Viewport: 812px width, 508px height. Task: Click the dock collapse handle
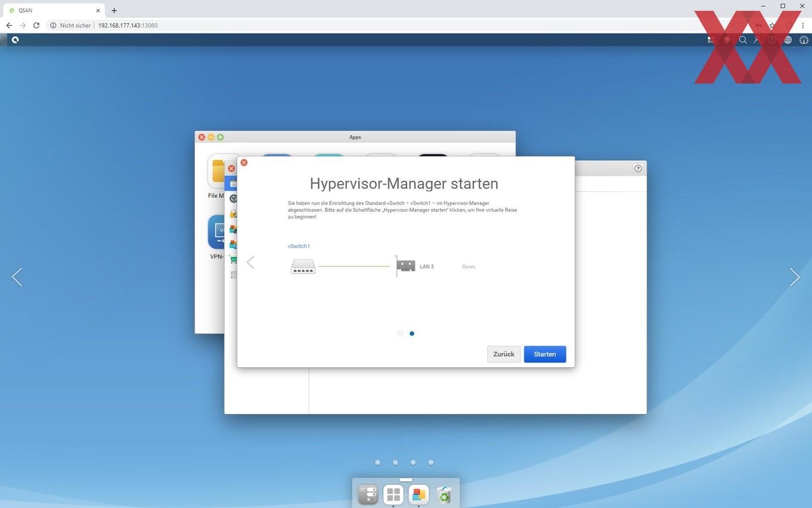click(x=406, y=479)
